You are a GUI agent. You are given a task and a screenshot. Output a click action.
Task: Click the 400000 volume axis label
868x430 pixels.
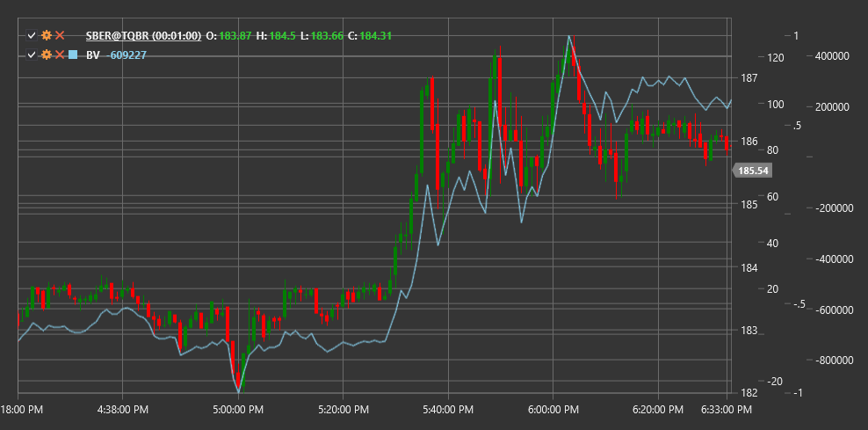click(832, 56)
